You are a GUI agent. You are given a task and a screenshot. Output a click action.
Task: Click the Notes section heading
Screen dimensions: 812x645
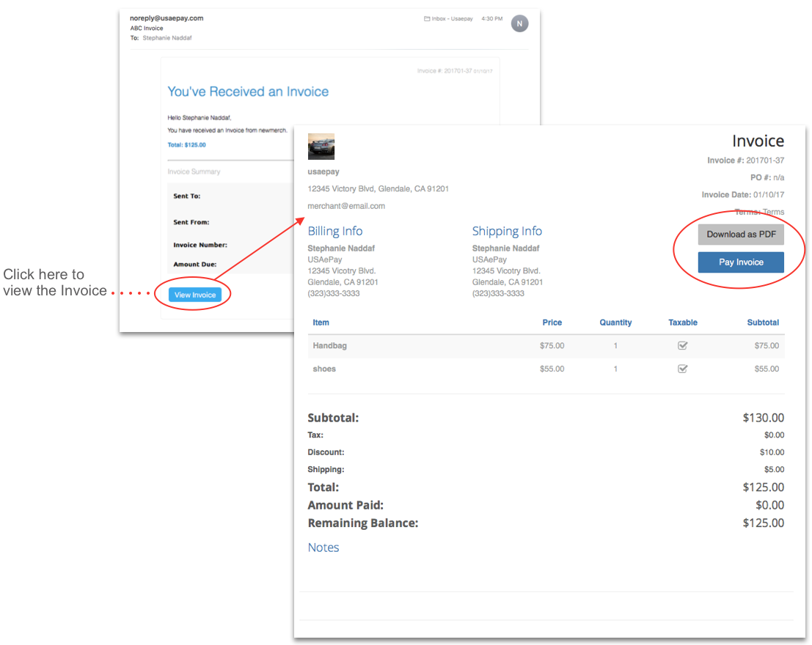tap(323, 548)
